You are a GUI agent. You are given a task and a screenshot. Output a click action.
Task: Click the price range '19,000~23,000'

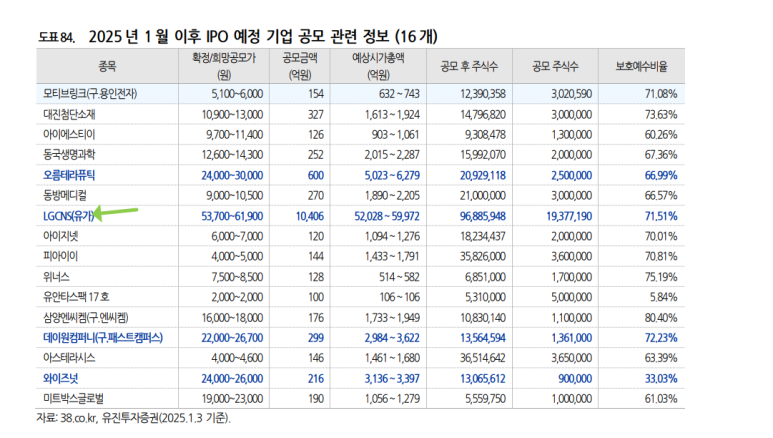click(232, 399)
